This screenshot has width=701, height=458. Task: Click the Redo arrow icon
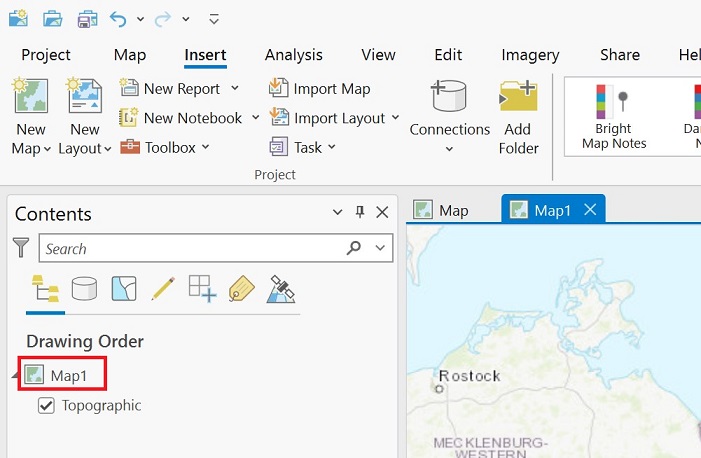(163, 19)
